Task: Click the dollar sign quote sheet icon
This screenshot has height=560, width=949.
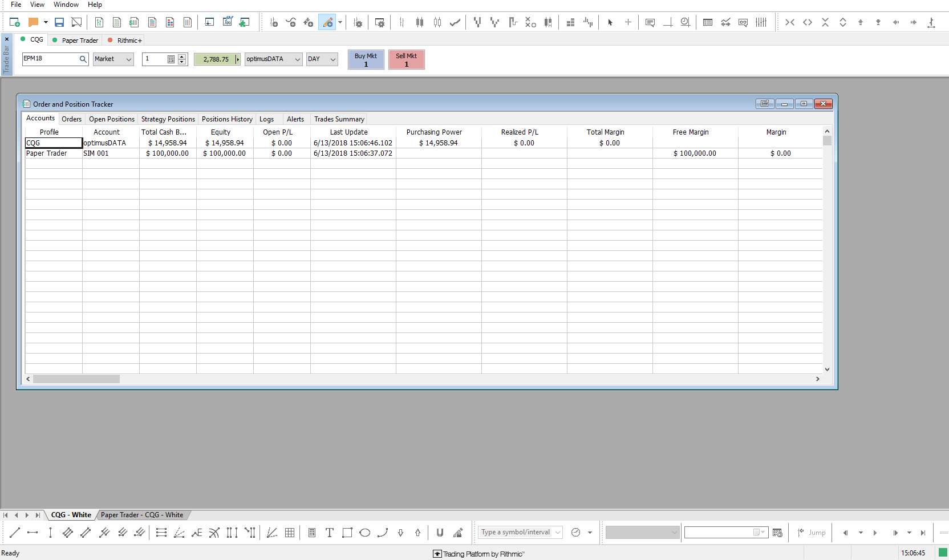Action: click(134, 22)
